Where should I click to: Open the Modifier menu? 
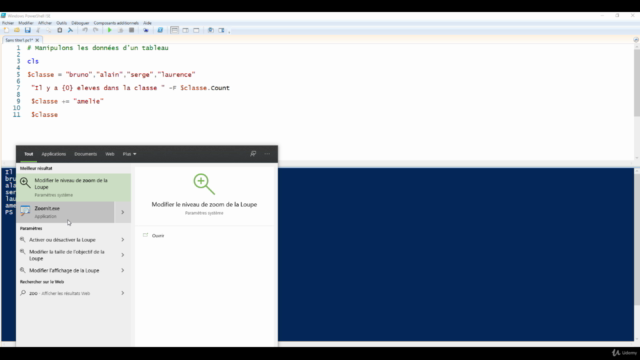(26, 23)
